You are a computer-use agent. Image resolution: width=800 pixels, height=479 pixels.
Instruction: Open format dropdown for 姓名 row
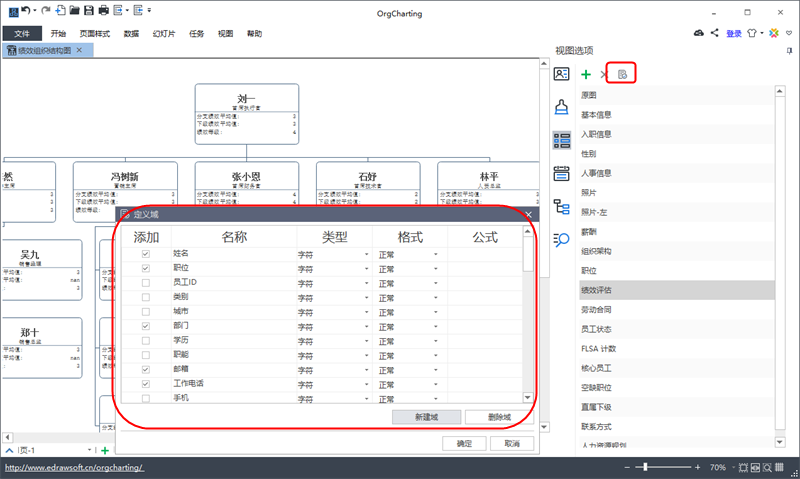[436, 255]
